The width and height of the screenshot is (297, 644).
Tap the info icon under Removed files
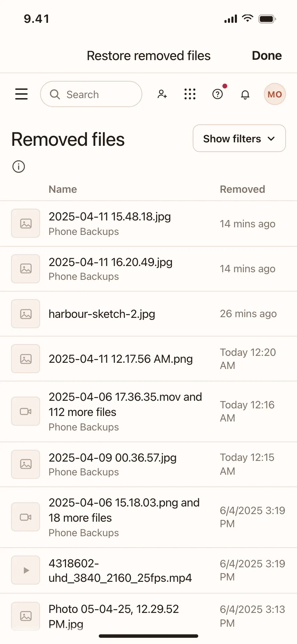[19, 167]
